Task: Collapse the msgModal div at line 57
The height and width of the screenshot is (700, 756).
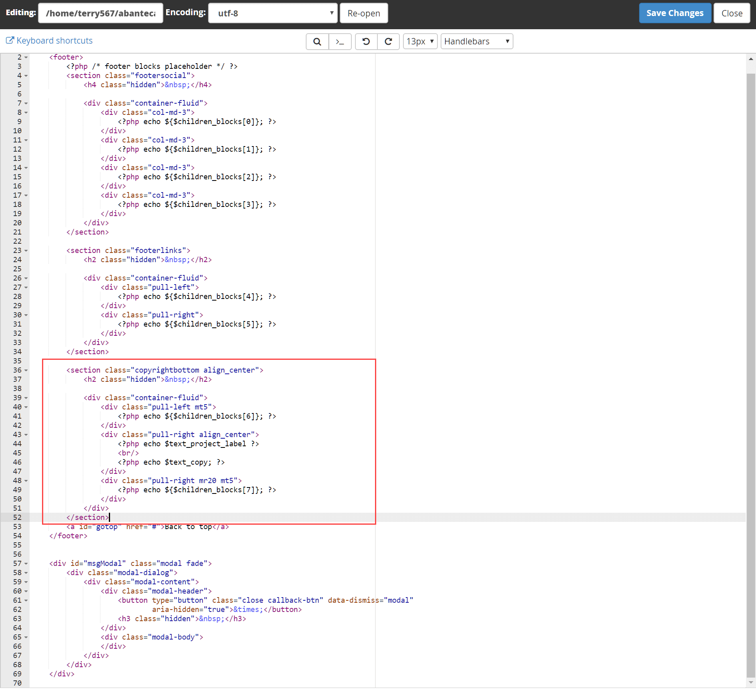Action: coord(26,564)
